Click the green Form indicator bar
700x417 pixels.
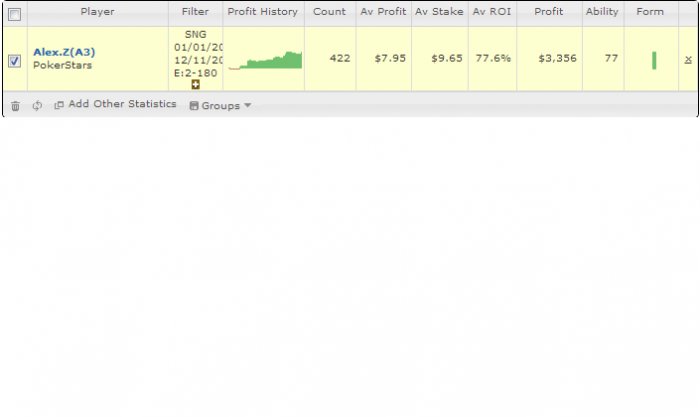click(x=654, y=60)
